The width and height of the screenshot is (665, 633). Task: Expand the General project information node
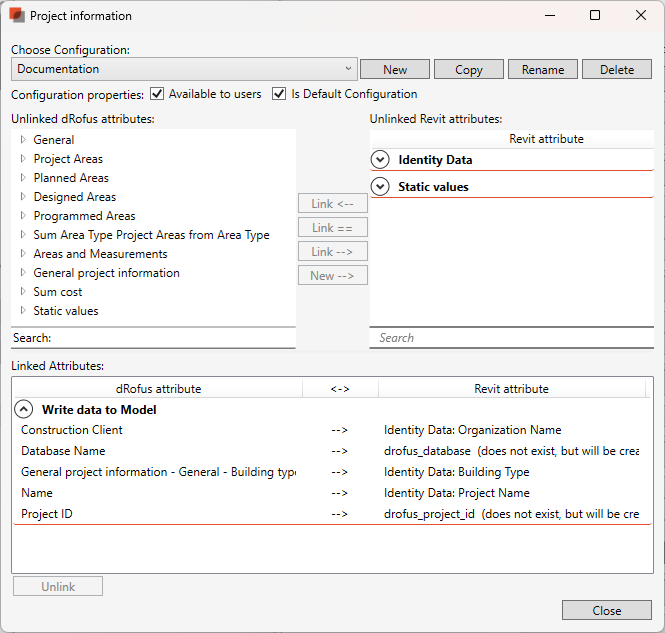pos(23,273)
